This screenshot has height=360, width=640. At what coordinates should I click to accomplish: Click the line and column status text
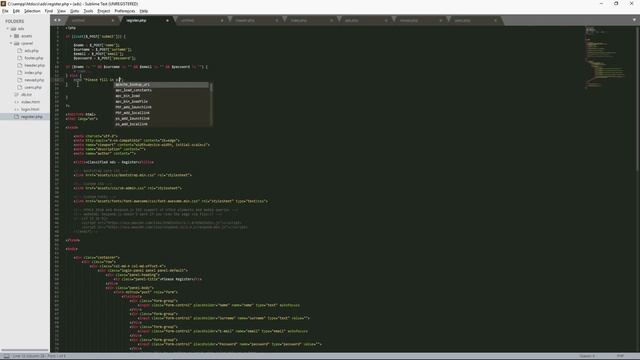coord(39,356)
